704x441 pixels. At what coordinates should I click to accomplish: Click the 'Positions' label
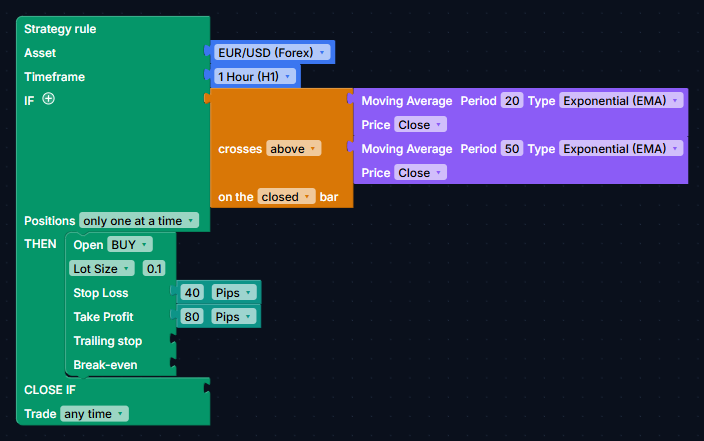coord(49,221)
